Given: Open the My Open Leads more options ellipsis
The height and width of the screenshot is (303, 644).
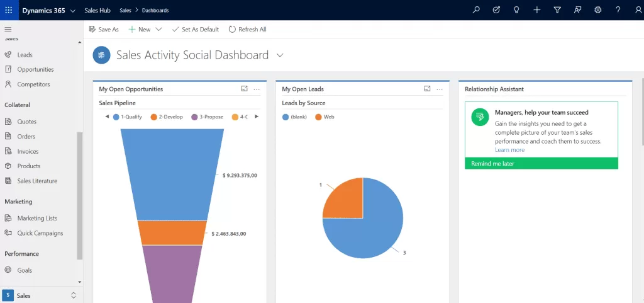Looking at the screenshot, I should pos(440,89).
